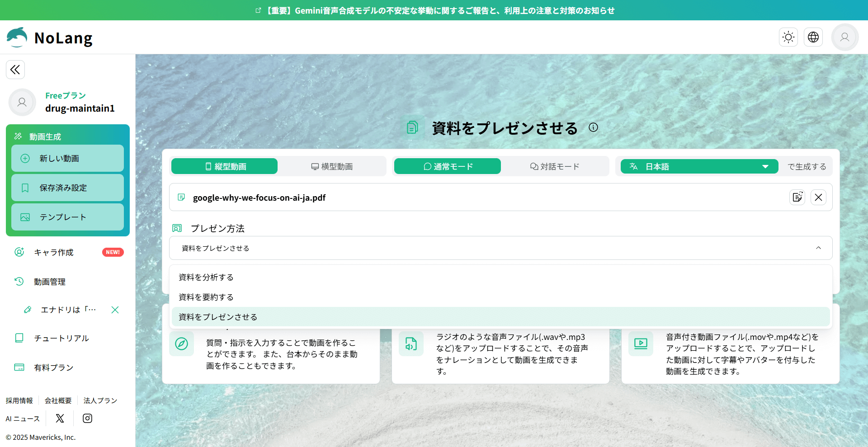Open language globe icon in header
This screenshot has height=447, width=868.
pyautogui.click(x=813, y=37)
